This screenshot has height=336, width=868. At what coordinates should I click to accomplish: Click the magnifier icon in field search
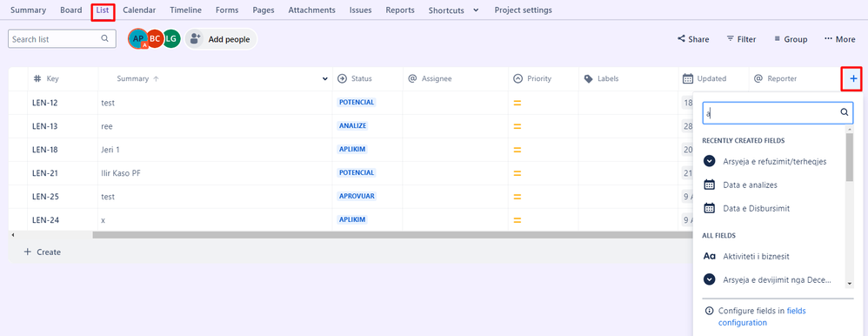(845, 112)
